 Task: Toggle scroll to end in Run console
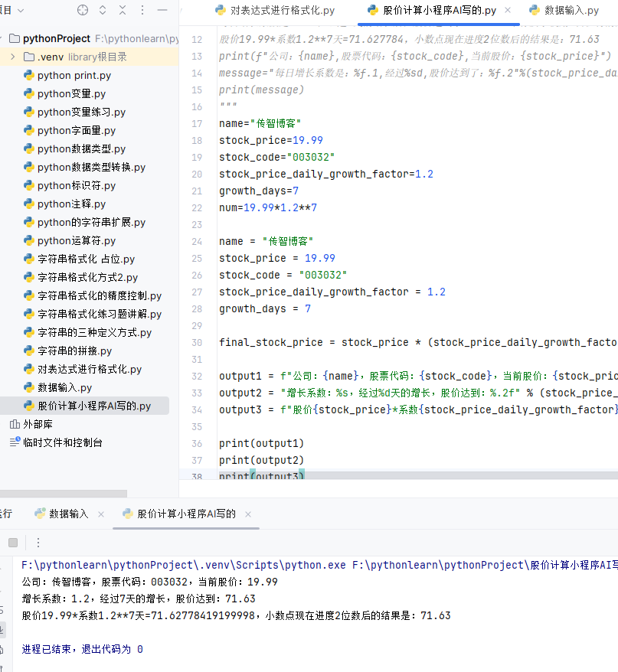click(2, 631)
